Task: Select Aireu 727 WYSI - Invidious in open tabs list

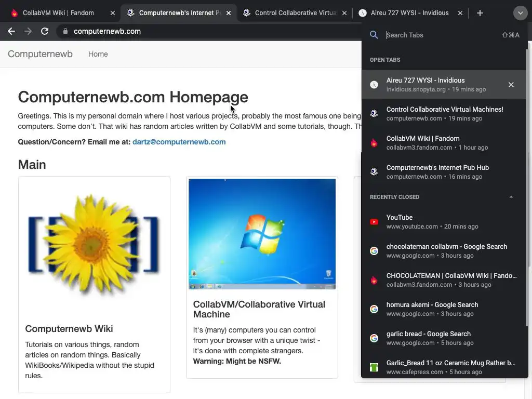Action: 444,85
